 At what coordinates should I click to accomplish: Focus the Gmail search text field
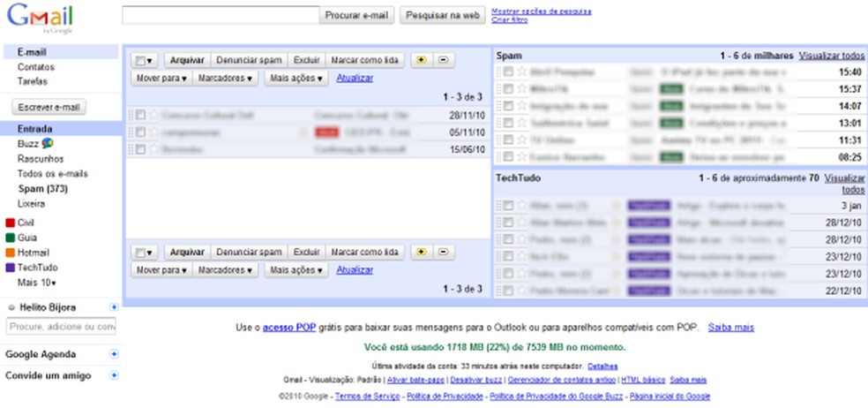point(221,15)
